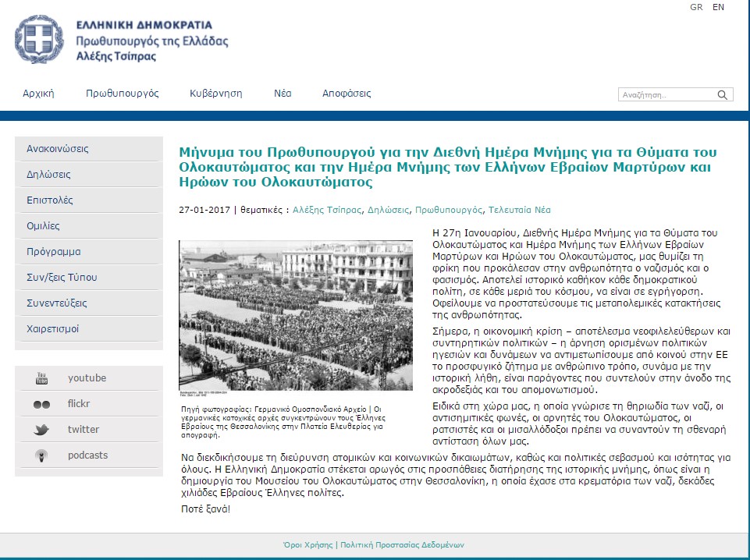Viewport: 750px width, 560px height.
Task: Click the article headline Μήνυμα του Πρωθυπουργού
Action: click(x=448, y=167)
